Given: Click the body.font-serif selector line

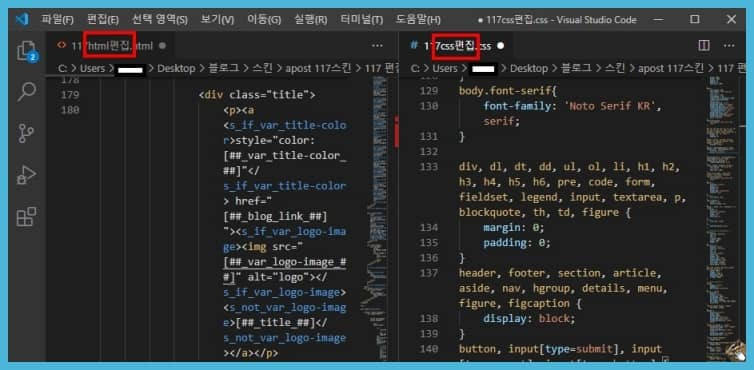Looking at the screenshot, I should point(507,91).
